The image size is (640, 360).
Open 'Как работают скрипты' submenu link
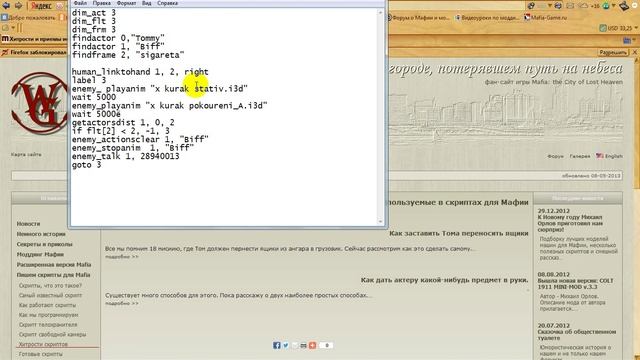47,305
